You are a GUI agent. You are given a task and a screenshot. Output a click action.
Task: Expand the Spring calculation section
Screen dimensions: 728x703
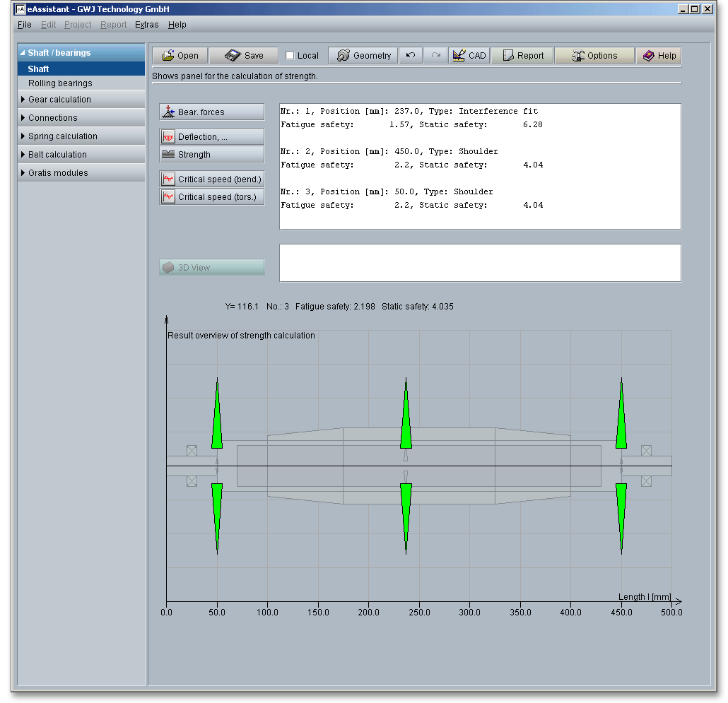click(62, 136)
